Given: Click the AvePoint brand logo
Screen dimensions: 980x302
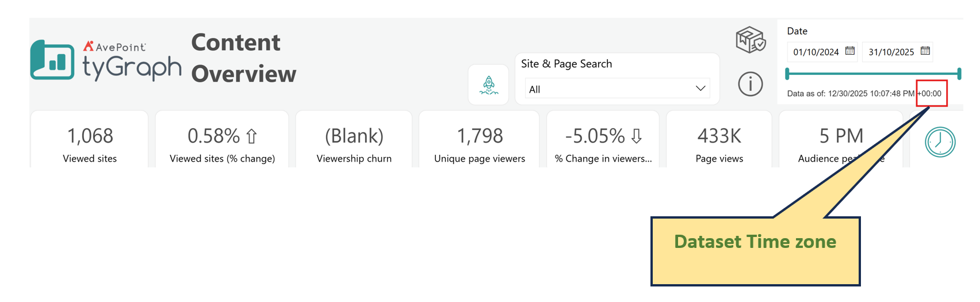Looking at the screenshot, I should pyautogui.click(x=114, y=47).
